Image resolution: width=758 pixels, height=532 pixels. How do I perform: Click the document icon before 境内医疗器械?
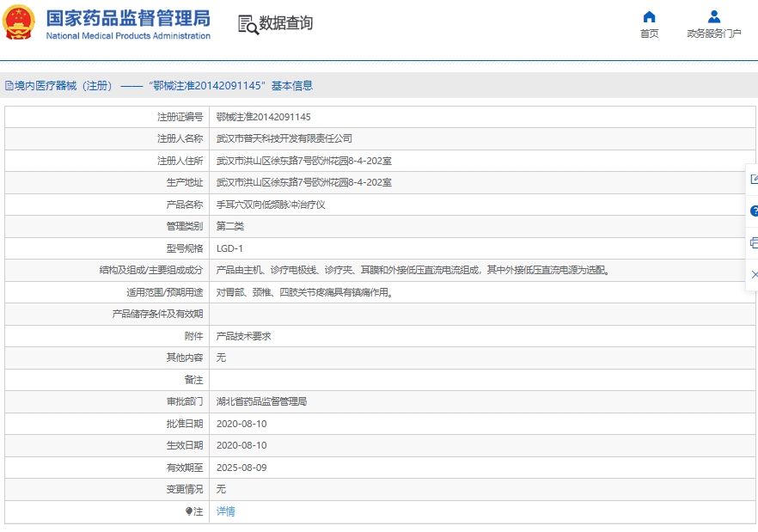(9, 86)
